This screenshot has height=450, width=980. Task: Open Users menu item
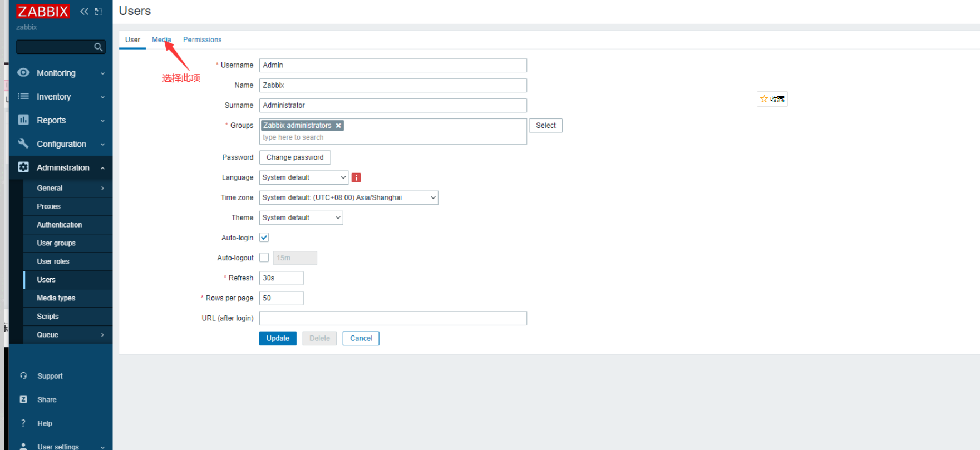click(x=68, y=280)
